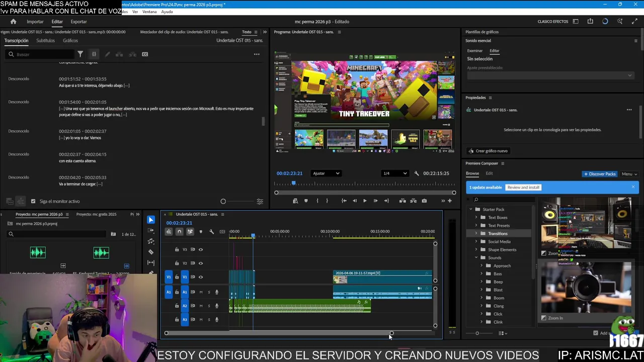The height and width of the screenshot is (362, 644).
Task: Select the Selection tool in the timeline toolbar
Action: pos(151,220)
